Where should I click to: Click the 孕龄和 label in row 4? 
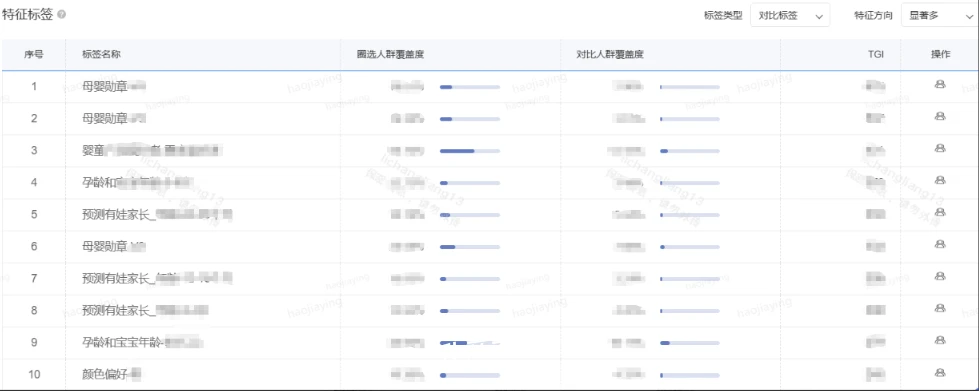tap(99, 182)
